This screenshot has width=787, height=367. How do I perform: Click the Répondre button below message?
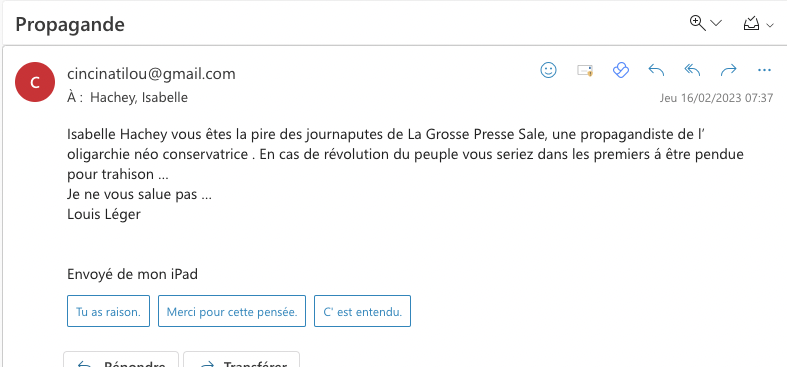[x=121, y=360]
